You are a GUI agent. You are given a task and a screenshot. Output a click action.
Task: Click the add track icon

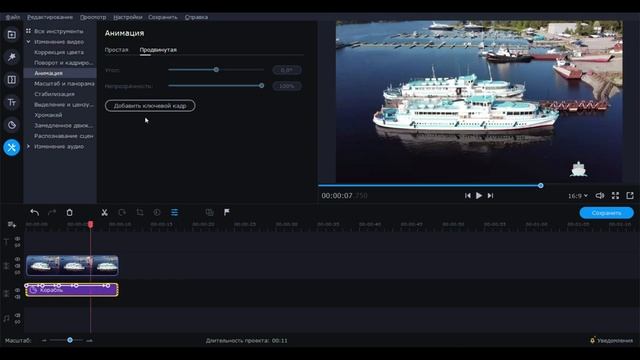click(11, 224)
